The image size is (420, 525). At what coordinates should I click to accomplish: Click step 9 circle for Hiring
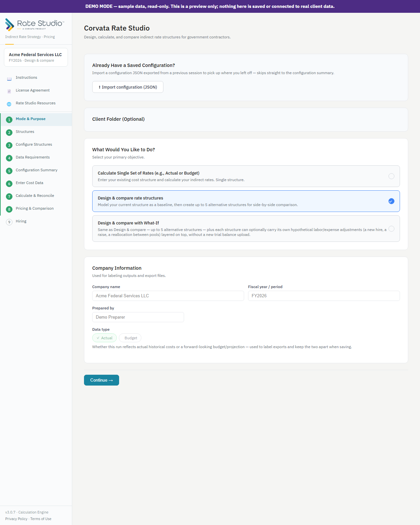coord(9,222)
